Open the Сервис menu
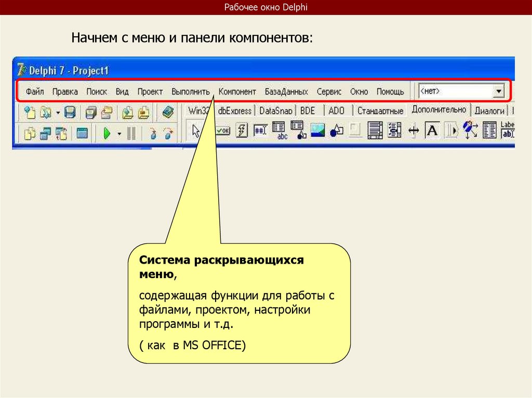The image size is (532, 398). [329, 91]
